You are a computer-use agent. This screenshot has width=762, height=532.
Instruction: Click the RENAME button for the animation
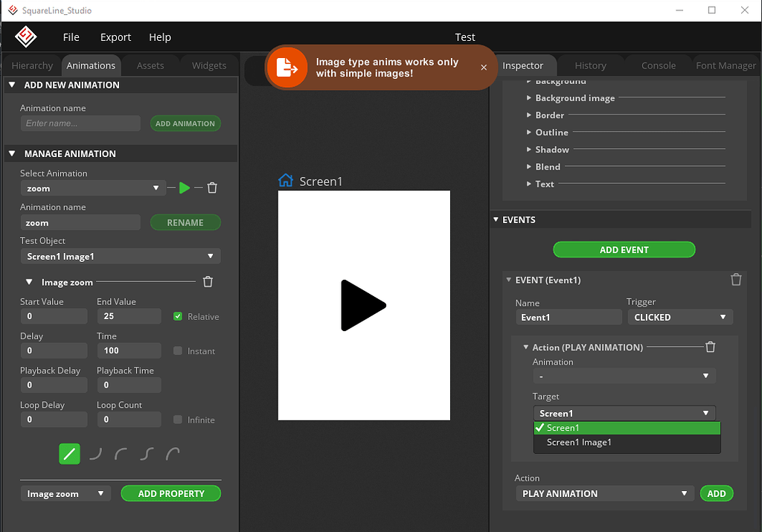[x=185, y=222]
